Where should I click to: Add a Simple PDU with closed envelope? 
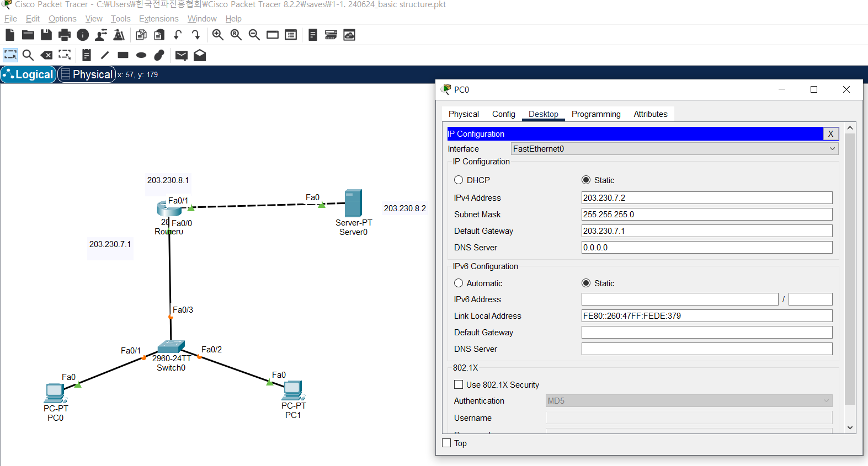[182, 55]
